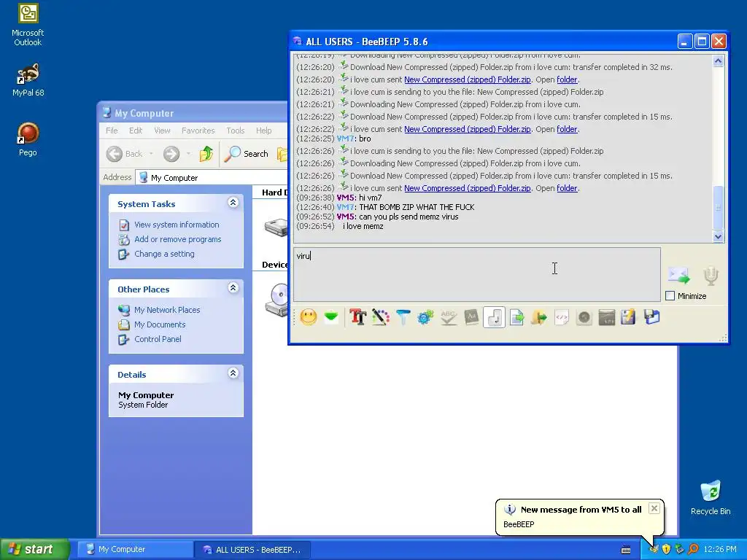Change the chat font with TT icon
The height and width of the screenshot is (560, 747).
(x=357, y=317)
